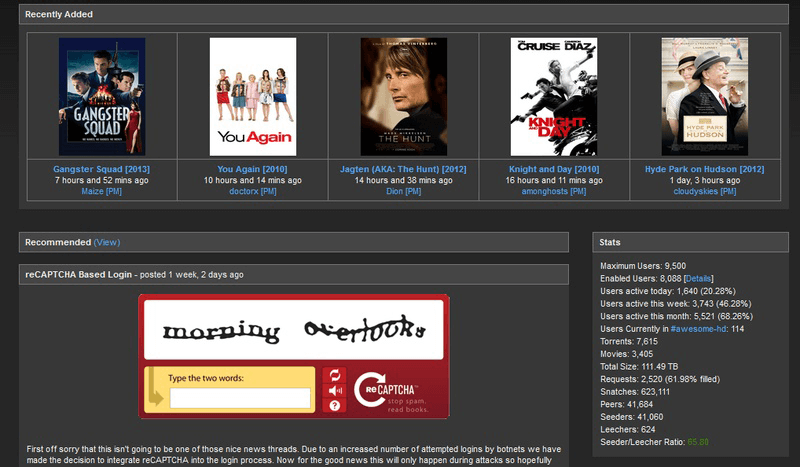This screenshot has width=800, height=467.
Task: Click 'Users active this month: 5,521' stat
Action: pos(677,316)
